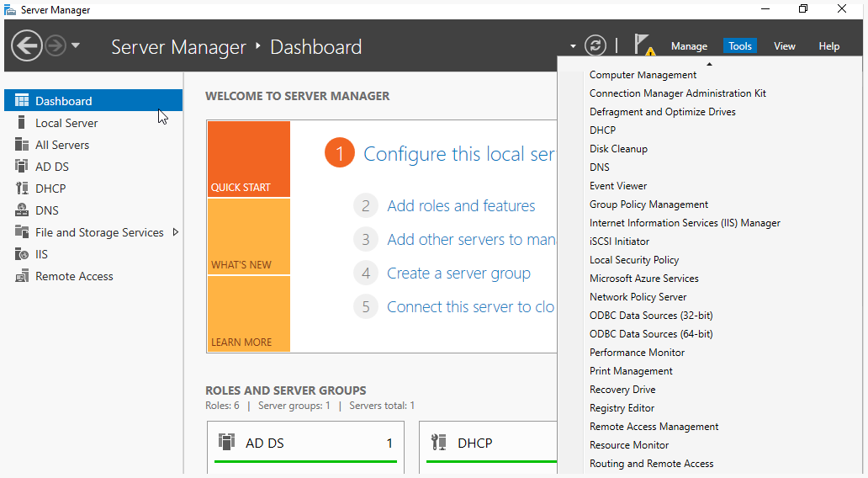Click the AD DS role tile icon
868x478 pixels.
[x=226, y=442]
